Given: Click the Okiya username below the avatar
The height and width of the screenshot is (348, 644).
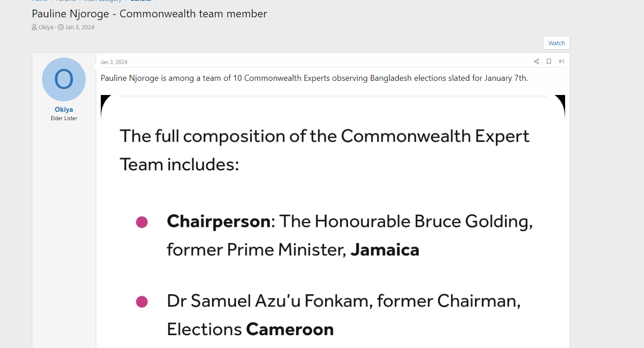Looking at the screenshot, I should pos(64,110).
